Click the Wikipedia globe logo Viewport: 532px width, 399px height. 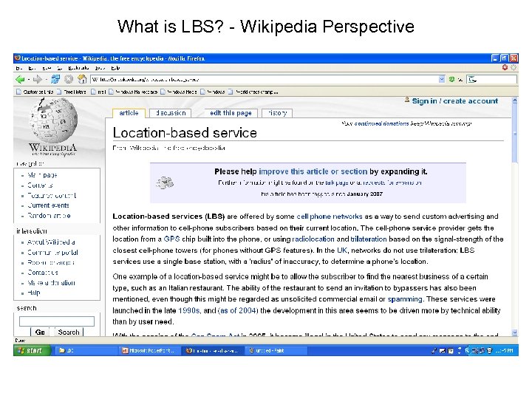(53, 120)
